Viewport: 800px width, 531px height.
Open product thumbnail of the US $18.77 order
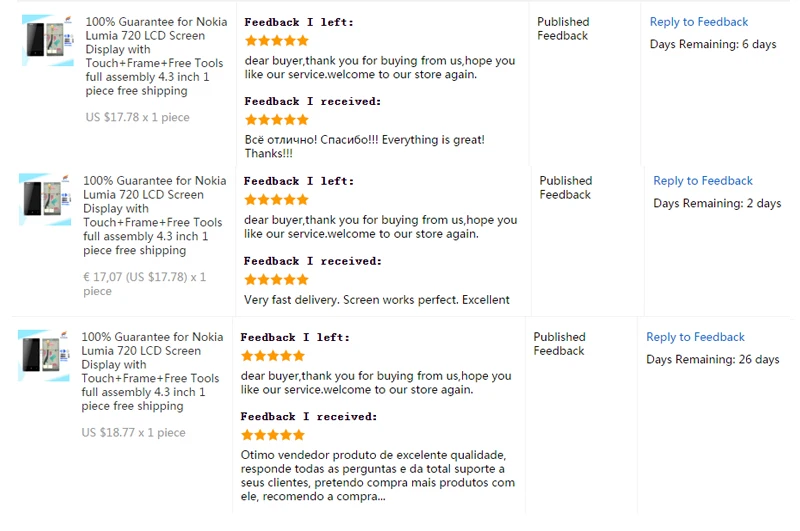[44, 356]
